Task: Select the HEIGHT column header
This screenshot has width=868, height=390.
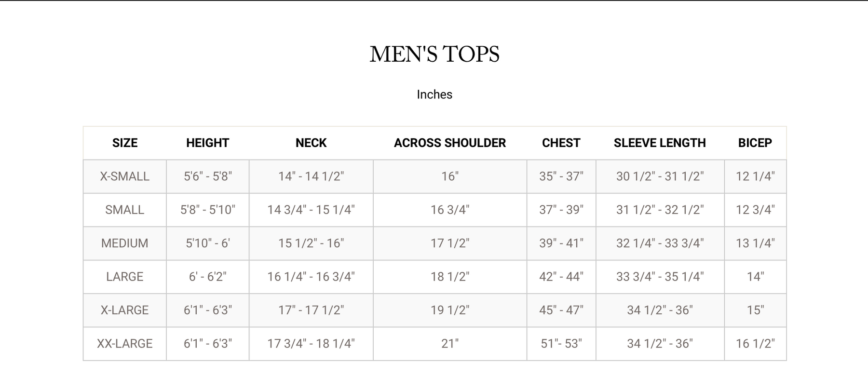Action: pyautogui.click(x=207, y=143)
